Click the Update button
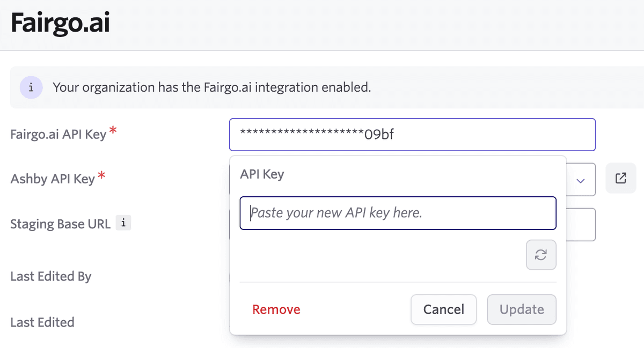Screen dimensions: 644x348 tap(521, 309)
